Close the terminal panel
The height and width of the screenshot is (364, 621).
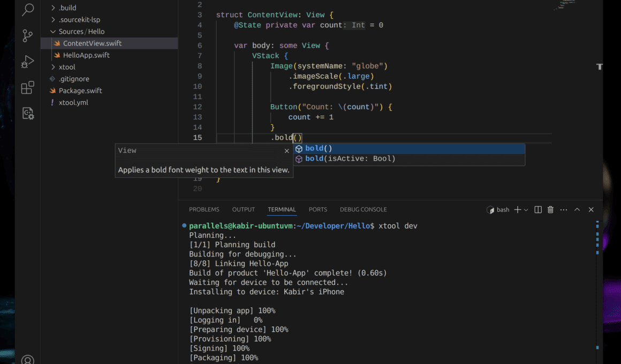[591, 210]
